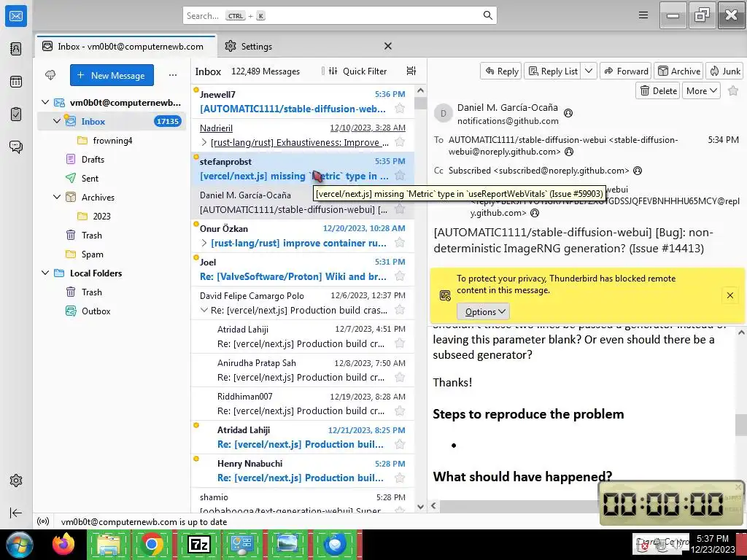
Task: Open 7-Zip from taskbar
Action: click(199, 544)
